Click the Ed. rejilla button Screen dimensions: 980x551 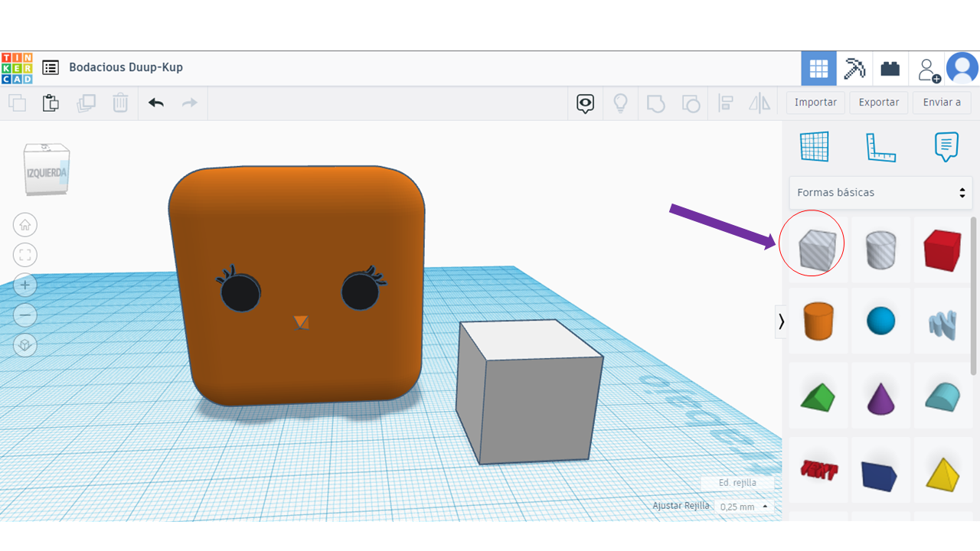coord(737,483)
